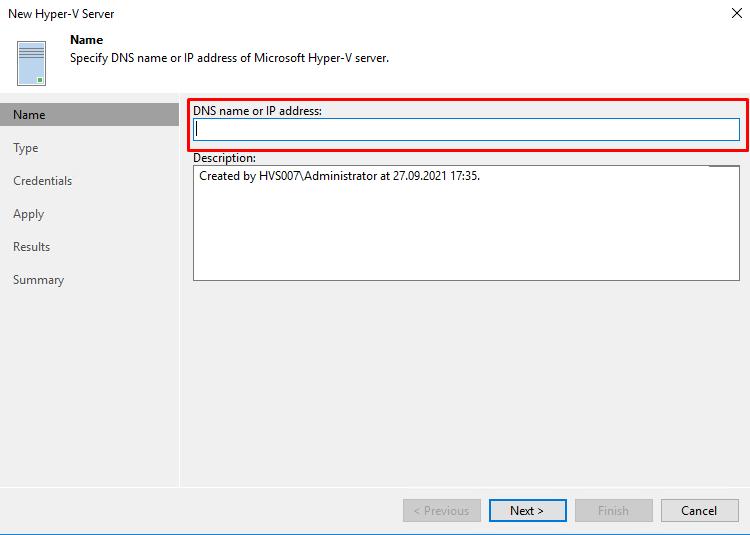
Task: Click the 'New Hyper-V Server' window title
Action: tap(61, 14)
